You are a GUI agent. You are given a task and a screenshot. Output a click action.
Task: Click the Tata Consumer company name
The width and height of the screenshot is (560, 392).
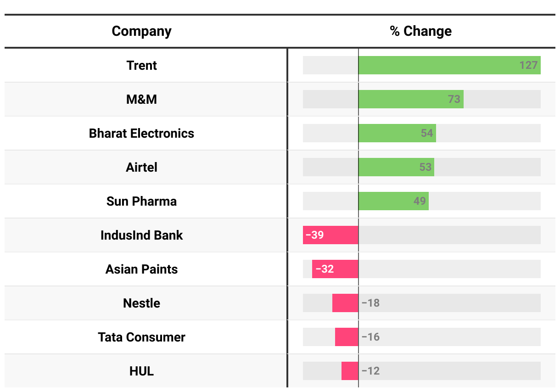click(x=141, y=337)
